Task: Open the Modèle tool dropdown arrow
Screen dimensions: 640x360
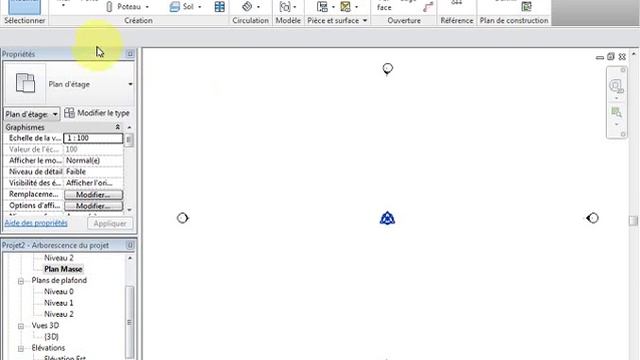Action: (x=295, y=7)
